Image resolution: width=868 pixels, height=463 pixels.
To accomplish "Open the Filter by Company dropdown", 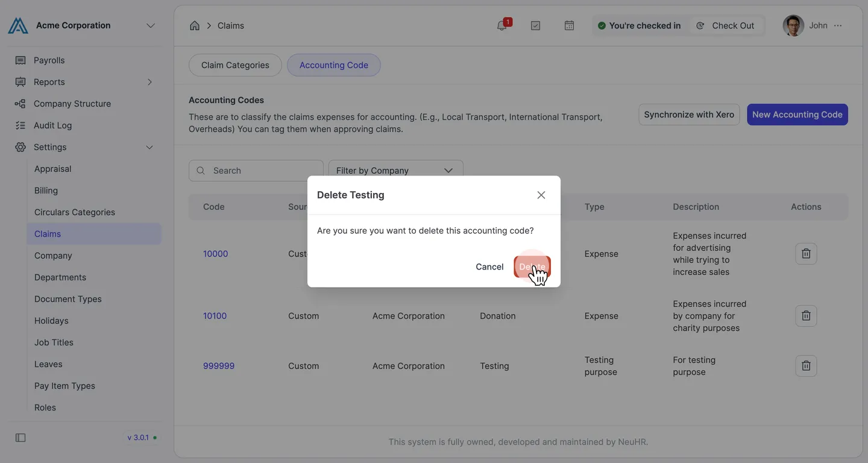I will 395,171.
